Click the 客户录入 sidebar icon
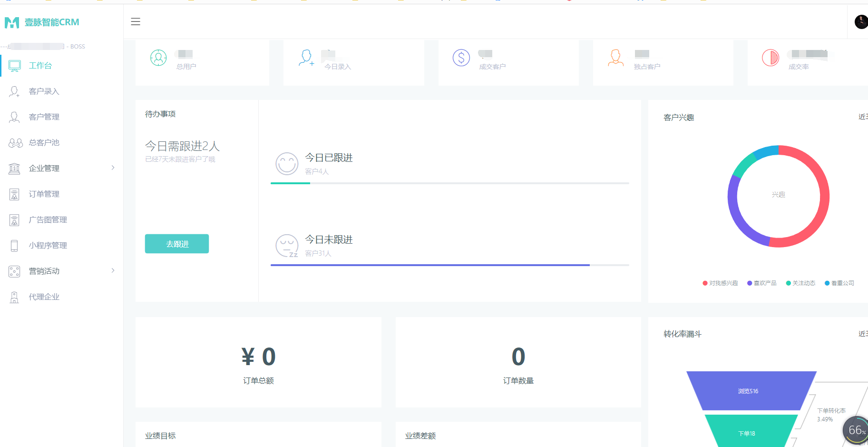This screenshot has width=868, height=447. coord(15,91)
